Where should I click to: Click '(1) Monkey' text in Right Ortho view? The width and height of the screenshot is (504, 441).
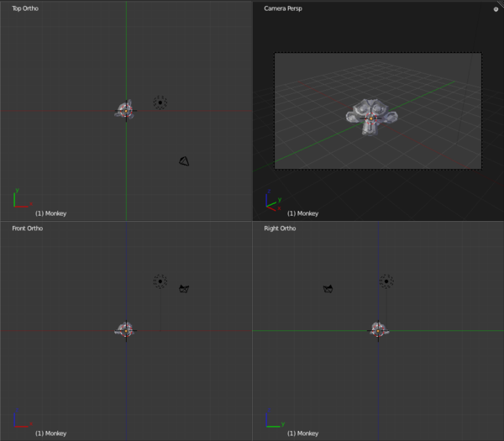pyautogui.click(x=302, y=433)
